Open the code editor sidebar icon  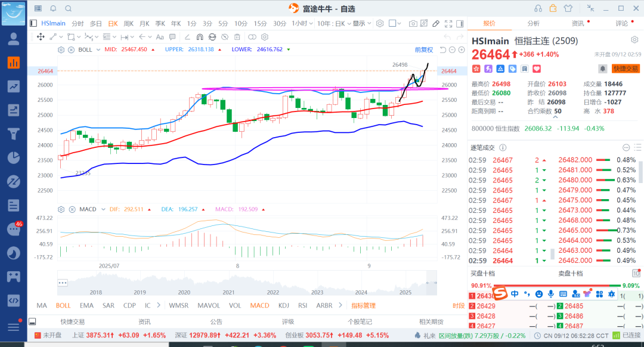pos(14,300)
